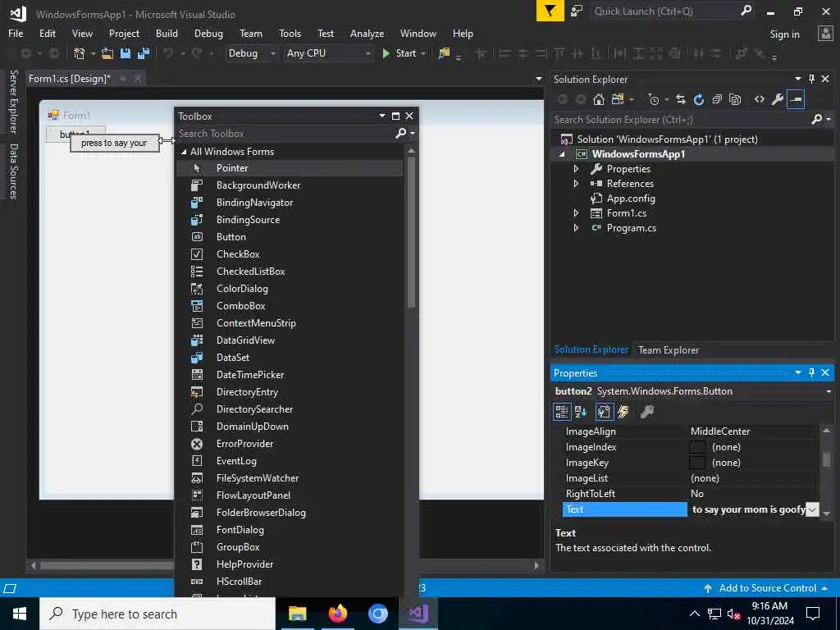Select the Button control in Toolbox
Screen dimensions: 840x630
pyautogui.click(x=290, y=237)
